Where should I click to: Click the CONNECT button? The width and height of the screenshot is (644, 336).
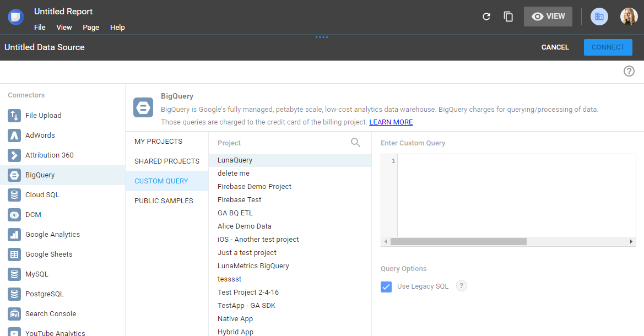pyautogui.click(x=608, y=47)
